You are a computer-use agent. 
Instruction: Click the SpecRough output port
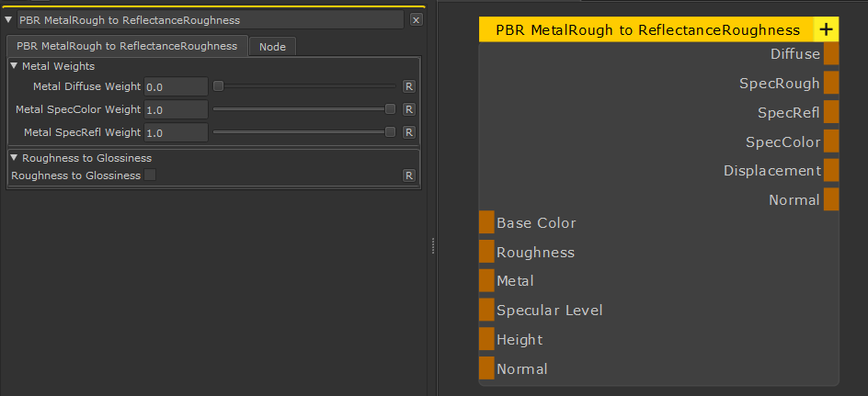pos(831,84)
